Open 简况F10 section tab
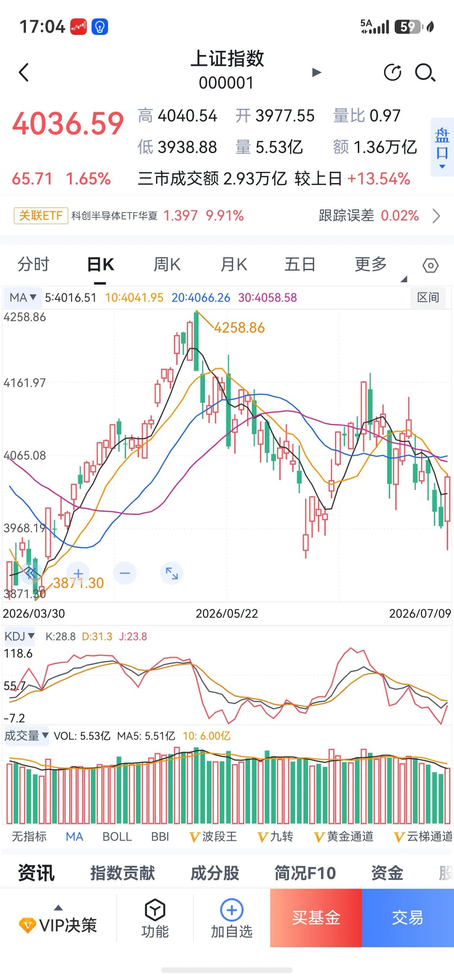This screenshot has width=454, height=980. pos(305,873)
